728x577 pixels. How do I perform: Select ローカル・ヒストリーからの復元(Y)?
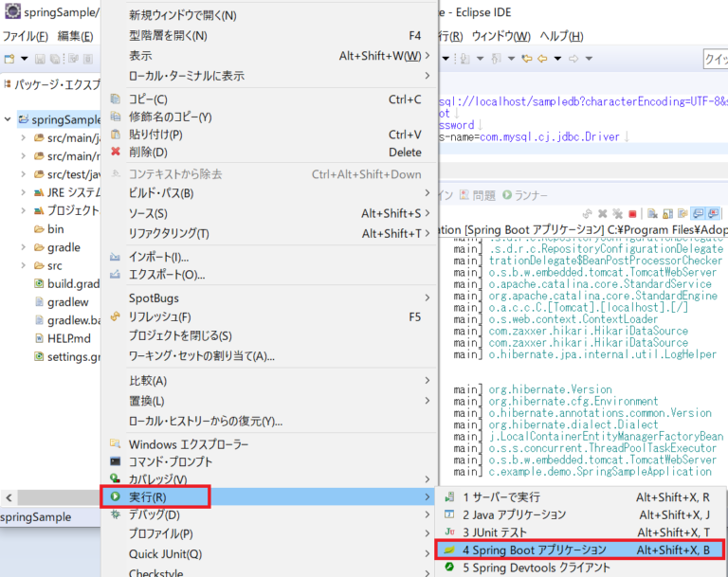pyautogui.click(x=269, y=421)
